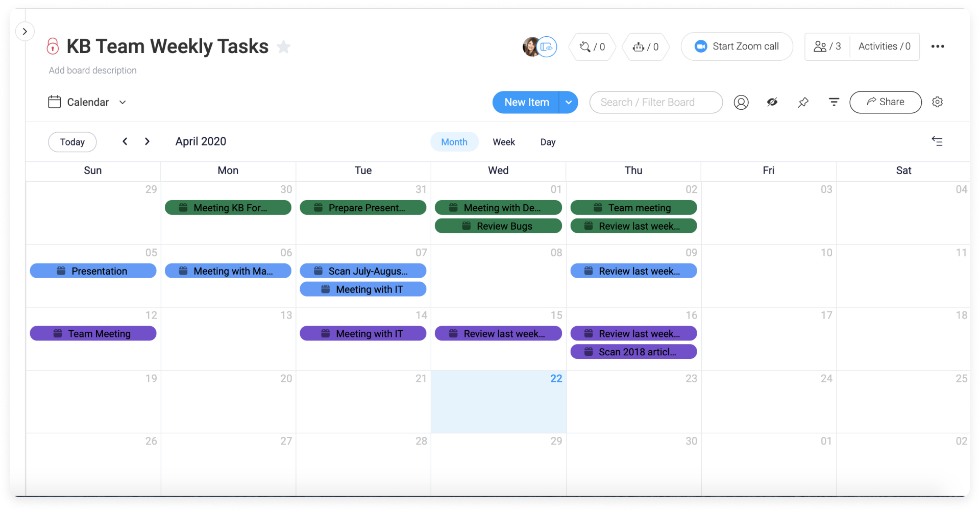
Task: Toggle hidden items eye icon
Action: (772, 103)
